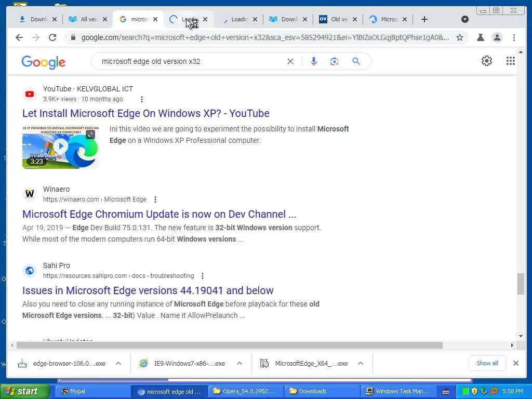
Task: Close the first Downloads tab
Action: click(x=55, y=19)
